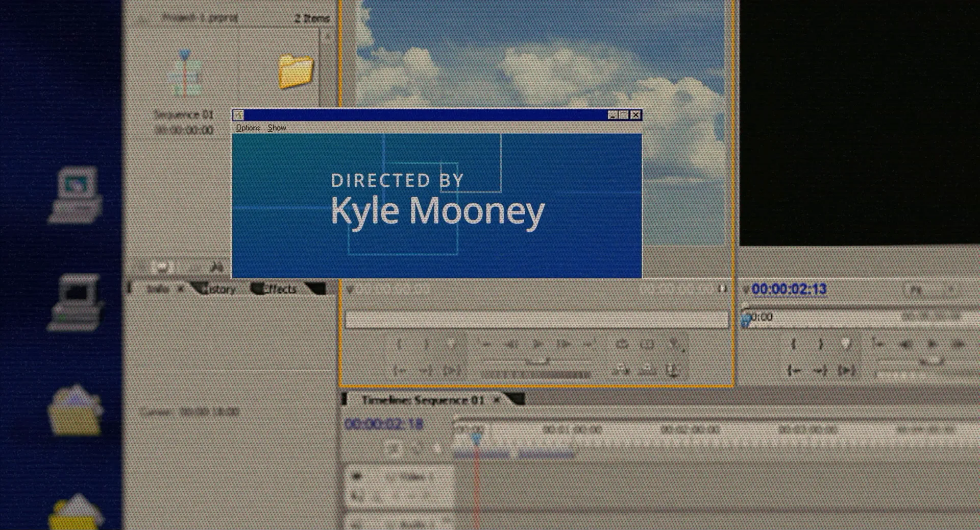The height and width of the screenshot is (530, 980).
Task: Close the Info tab with its x
Action: click(x=180, y=289)
